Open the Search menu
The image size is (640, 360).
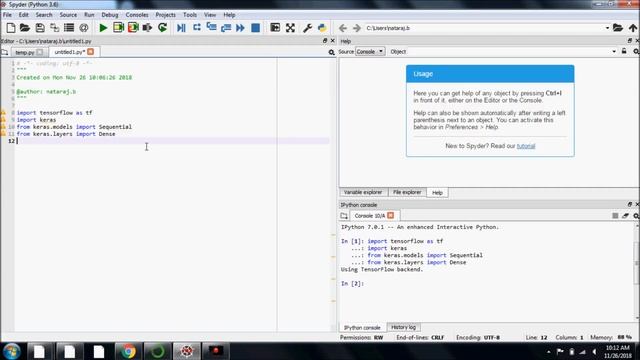(44, 15)
